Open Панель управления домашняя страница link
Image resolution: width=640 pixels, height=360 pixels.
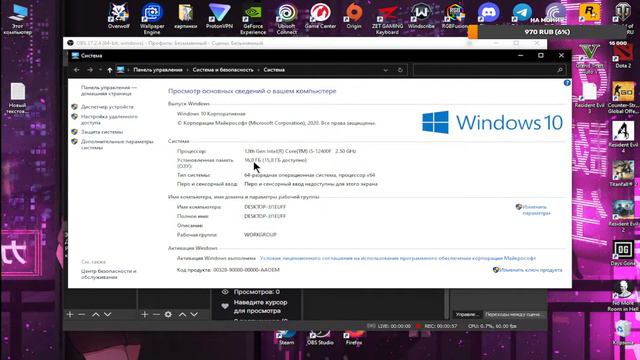tap(109, 90)
